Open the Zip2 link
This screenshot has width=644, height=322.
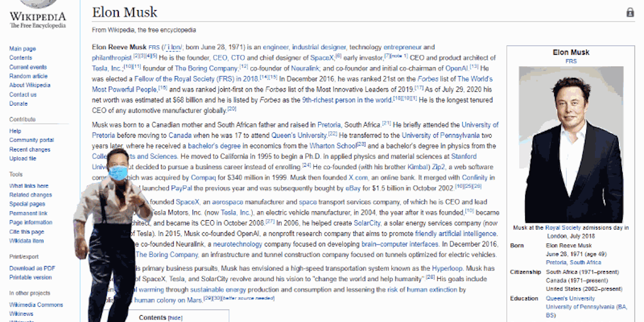[440, 167]
